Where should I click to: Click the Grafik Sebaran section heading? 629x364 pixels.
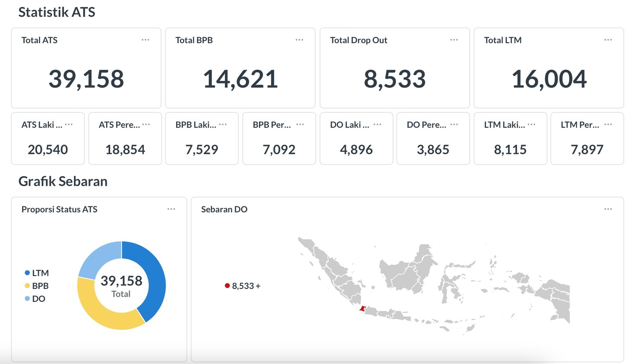(63, 181)
